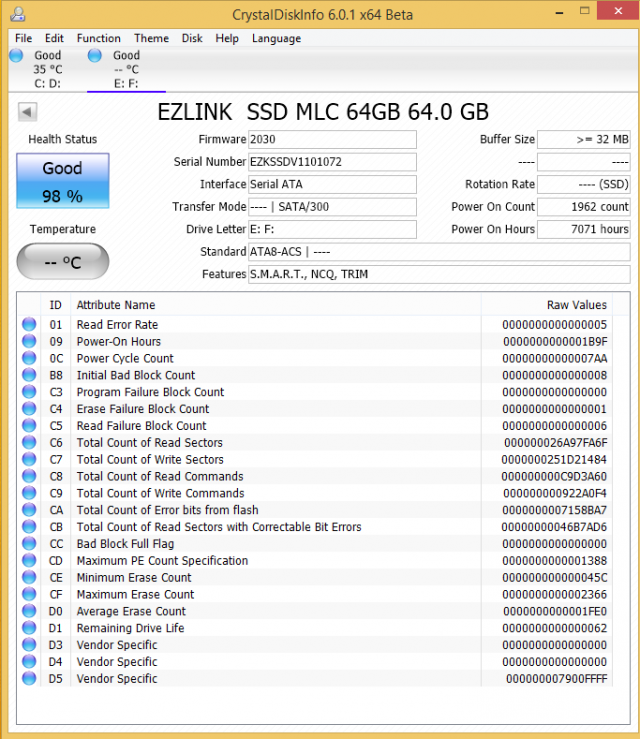Click the Interface field Serial ATA
Image resolution: width=640 pixels, height=740 pixels.
(332, 185)
